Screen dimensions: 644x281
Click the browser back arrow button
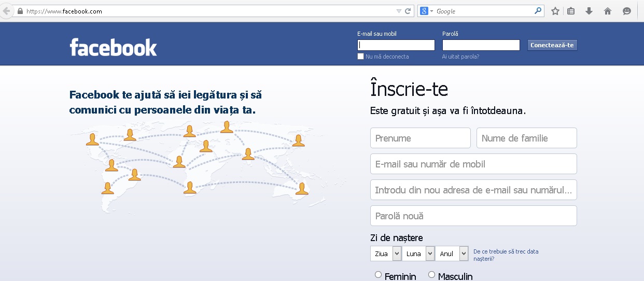coord(6,11)
